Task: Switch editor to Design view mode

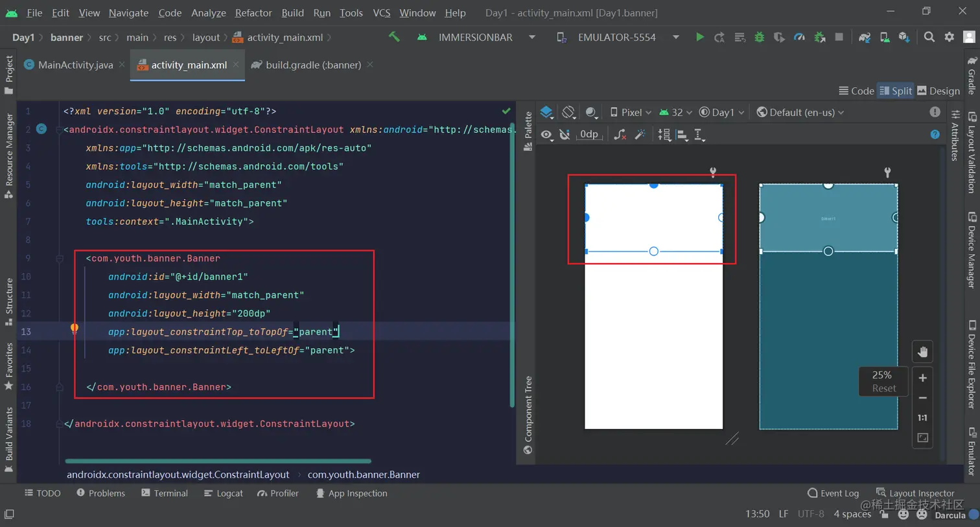Action: [x=938, y=91]
